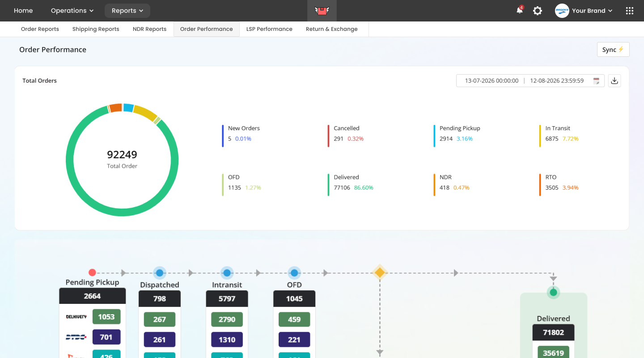This screenshot has height=358, width=644.
Task: Switch to the LSP Performance tab
Action: (x=269, y=29)
